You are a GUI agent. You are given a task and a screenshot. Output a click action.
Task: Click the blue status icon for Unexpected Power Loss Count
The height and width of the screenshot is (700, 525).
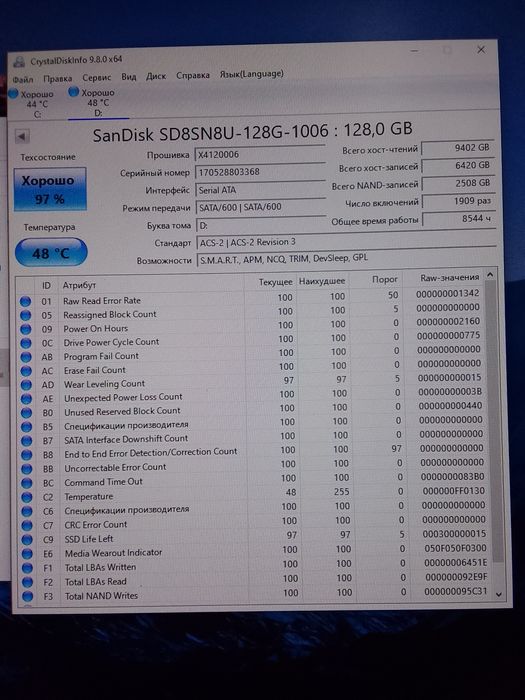pyautogui.click(x=26, y=399)
